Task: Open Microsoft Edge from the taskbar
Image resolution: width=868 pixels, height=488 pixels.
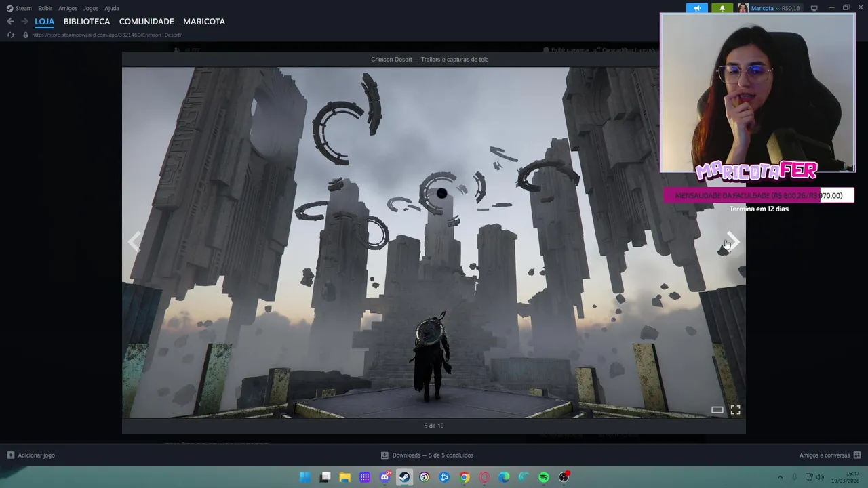Action: [504, 477]
